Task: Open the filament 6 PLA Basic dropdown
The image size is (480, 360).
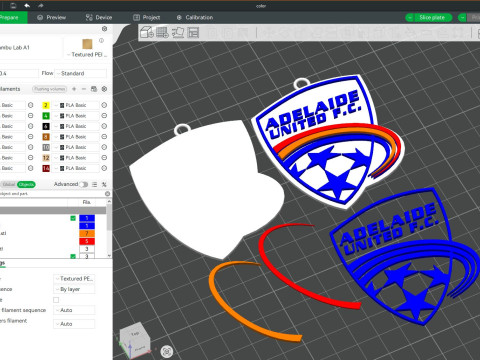Action: [x=76, y=126]
